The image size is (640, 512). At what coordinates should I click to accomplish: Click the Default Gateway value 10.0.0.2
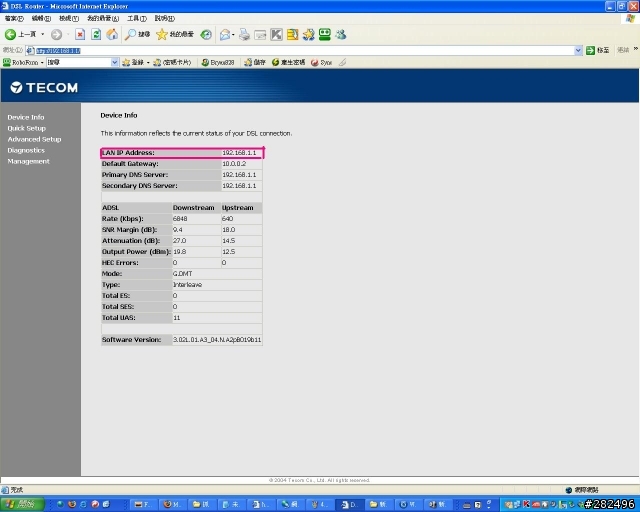[234, 164]
